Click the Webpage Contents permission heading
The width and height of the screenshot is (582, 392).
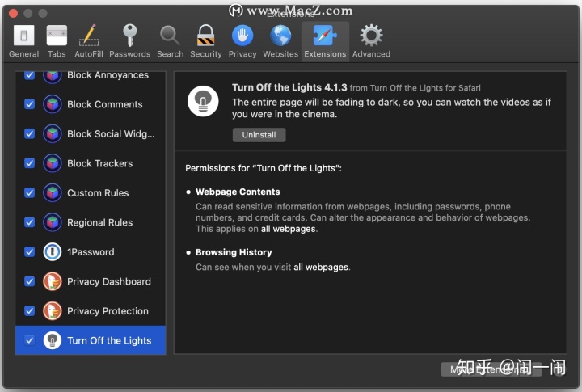tap(238, 192)
